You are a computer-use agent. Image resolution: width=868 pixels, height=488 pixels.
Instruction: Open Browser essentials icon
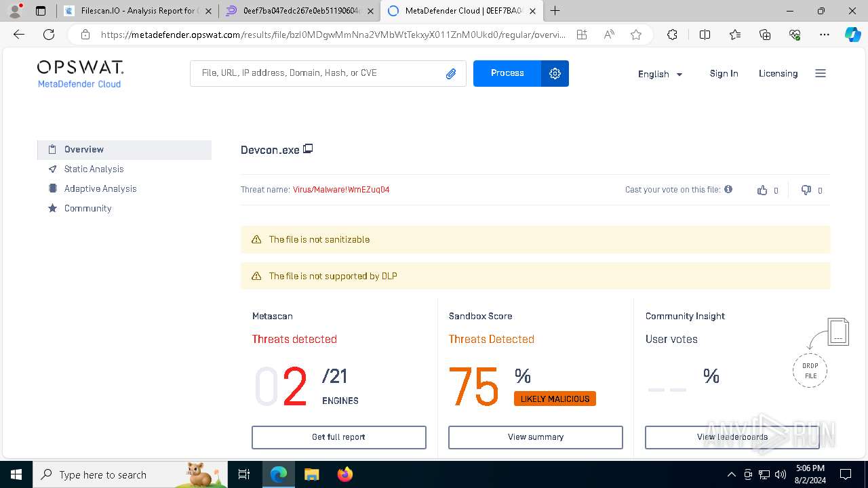(795, 35)
